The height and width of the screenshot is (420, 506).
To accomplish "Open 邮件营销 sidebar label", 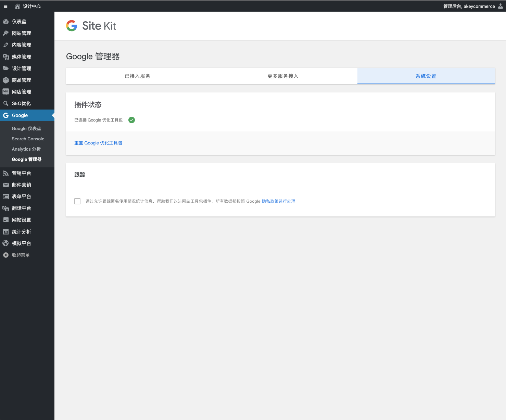I will pos(22,185).
